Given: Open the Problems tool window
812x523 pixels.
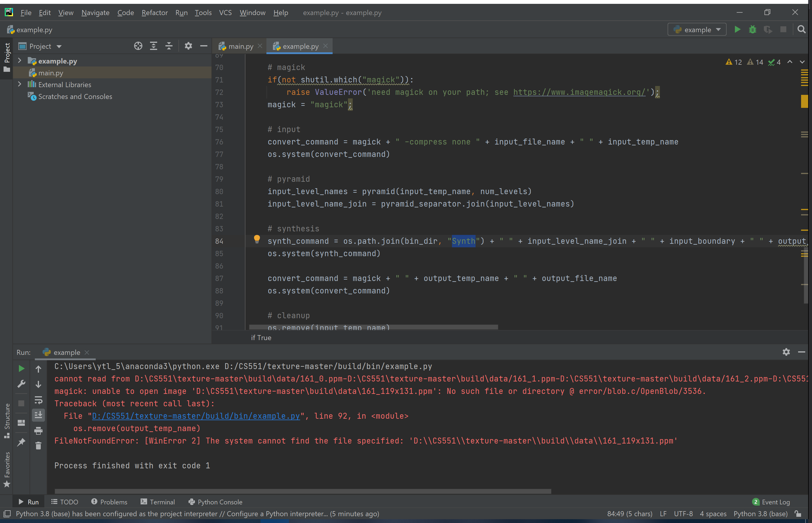Looking at the screenshot, I should click(109, 502).
